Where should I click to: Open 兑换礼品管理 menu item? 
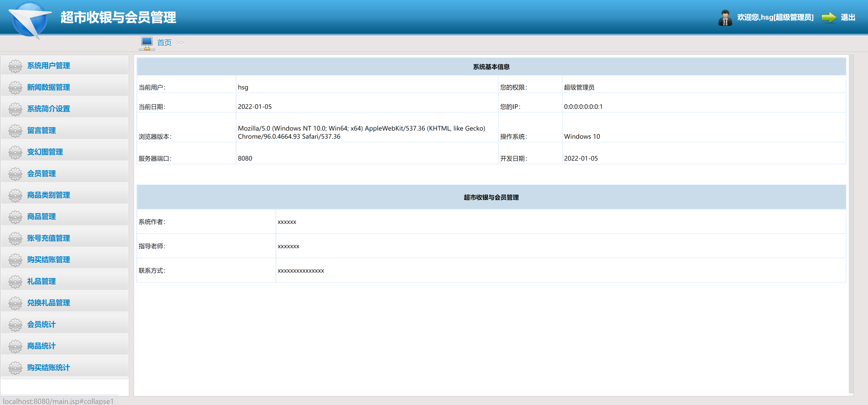point(49,303)
